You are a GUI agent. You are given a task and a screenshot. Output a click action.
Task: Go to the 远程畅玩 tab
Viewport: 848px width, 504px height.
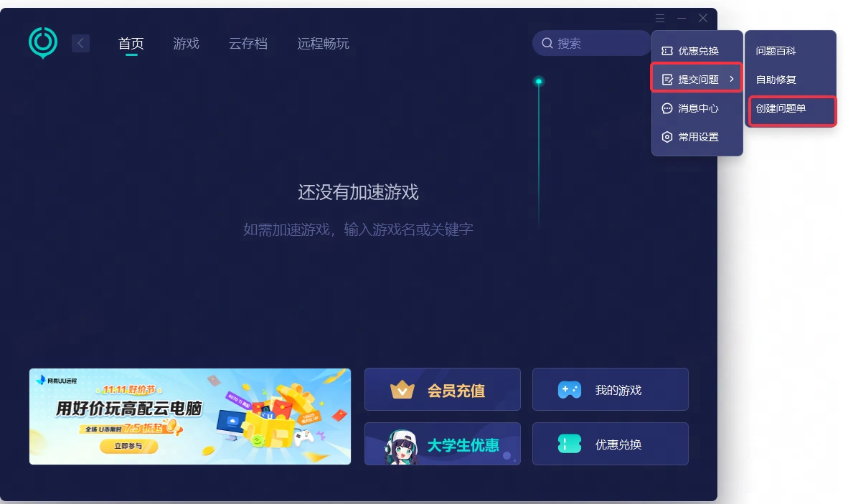[323, 44]
